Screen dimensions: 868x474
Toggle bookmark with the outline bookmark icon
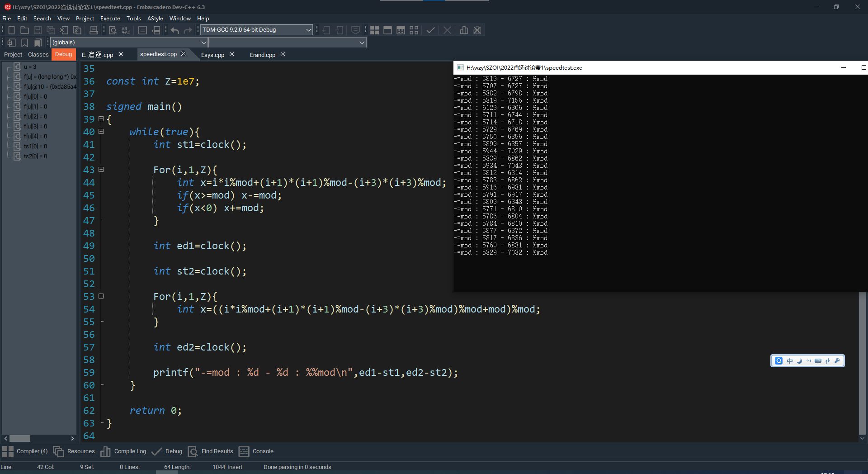[x=25, y=43]
